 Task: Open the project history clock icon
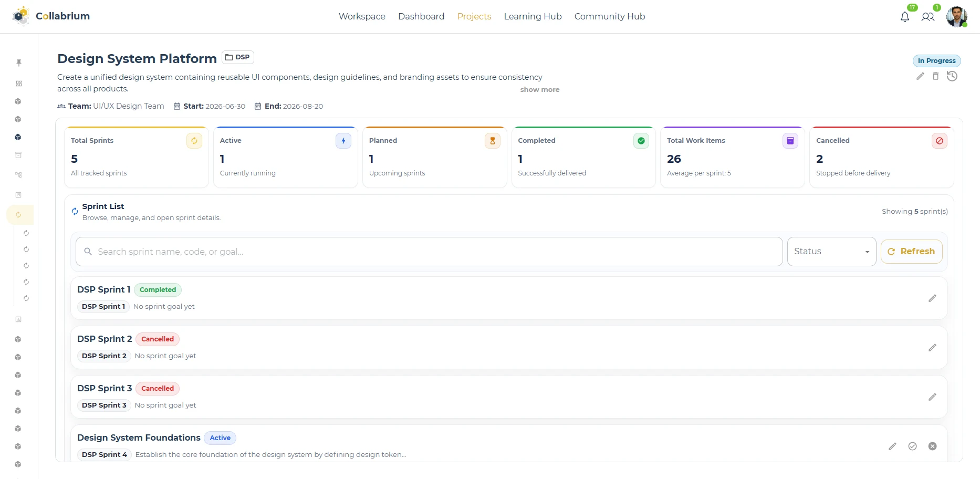pyautogui.click(x=952, y=76)
